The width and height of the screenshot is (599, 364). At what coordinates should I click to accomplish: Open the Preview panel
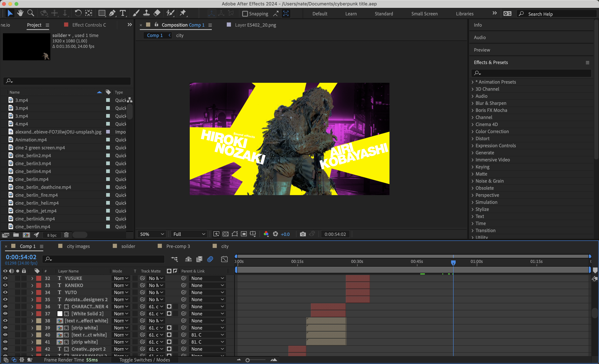coord(482,50)
